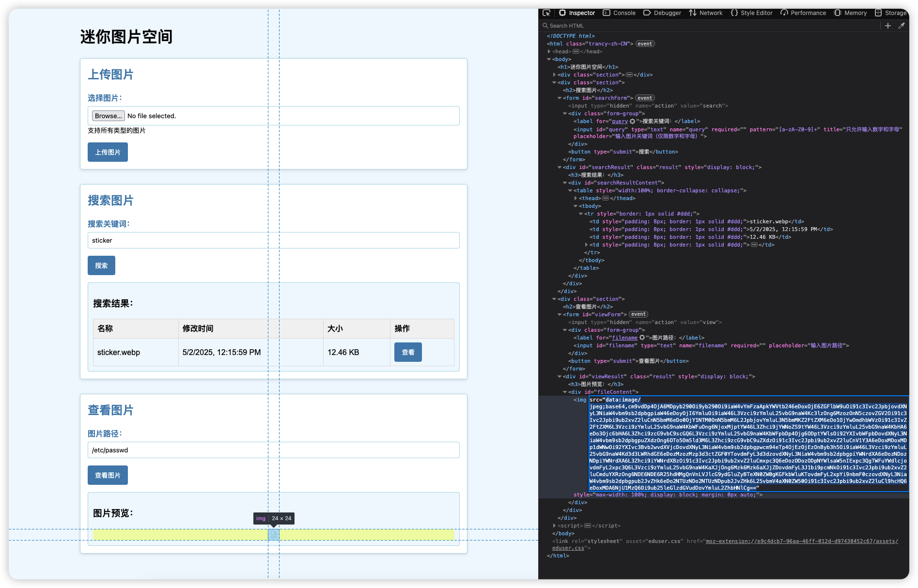Expand the script element node
This screenshot has height=588, width=918.
point(554,526)
